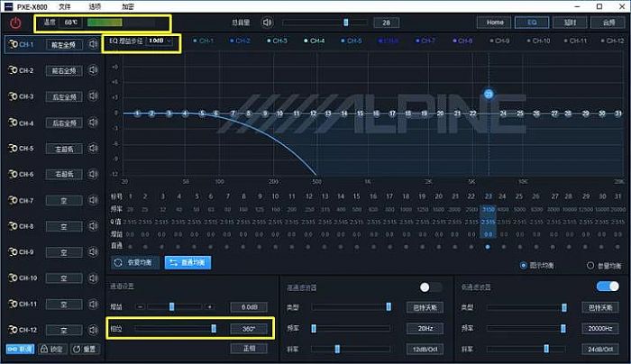
Task: Mute the CH-2 speaker icon
Action: 93,70
